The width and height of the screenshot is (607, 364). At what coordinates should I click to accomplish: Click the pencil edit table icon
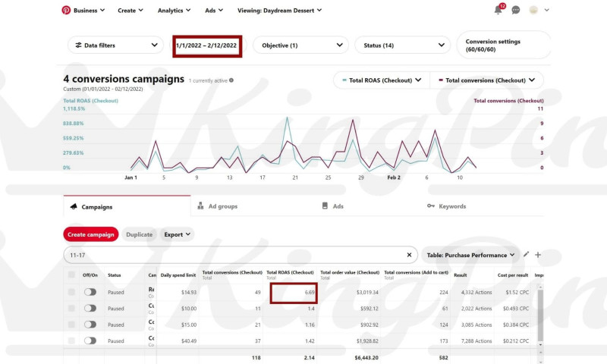click(x=527, y=255)
